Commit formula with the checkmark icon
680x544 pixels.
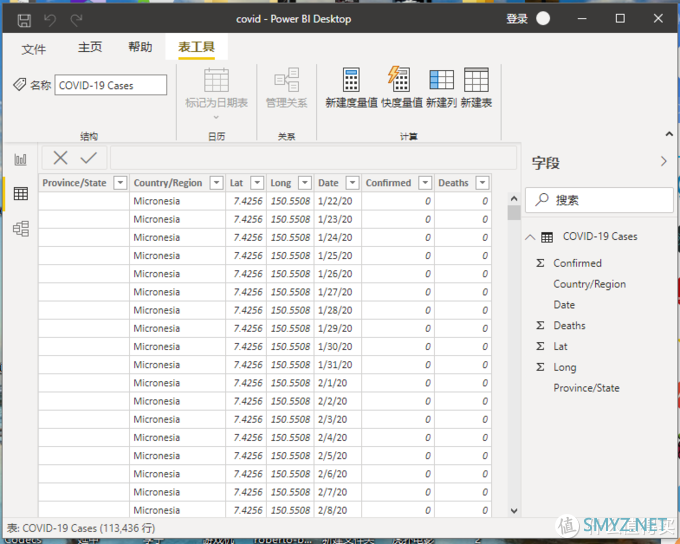tap(88, 157)
